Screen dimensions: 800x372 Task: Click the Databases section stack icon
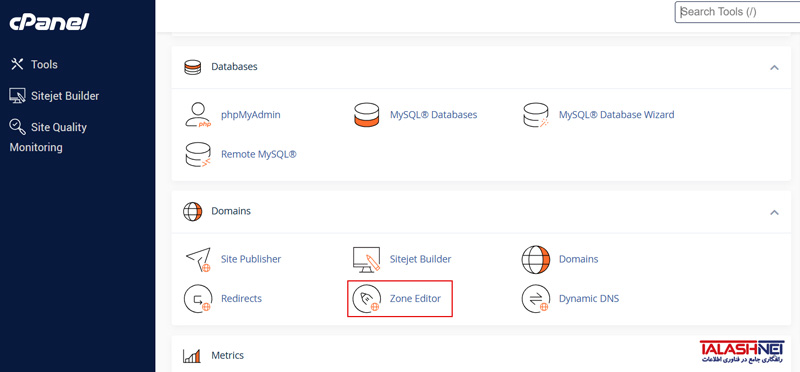tap(192, 67)
